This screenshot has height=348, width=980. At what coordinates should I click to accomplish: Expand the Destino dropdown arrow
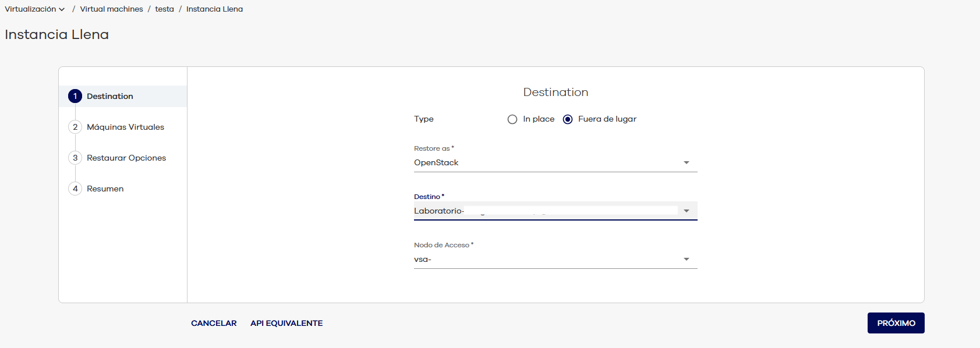point(687,211)
